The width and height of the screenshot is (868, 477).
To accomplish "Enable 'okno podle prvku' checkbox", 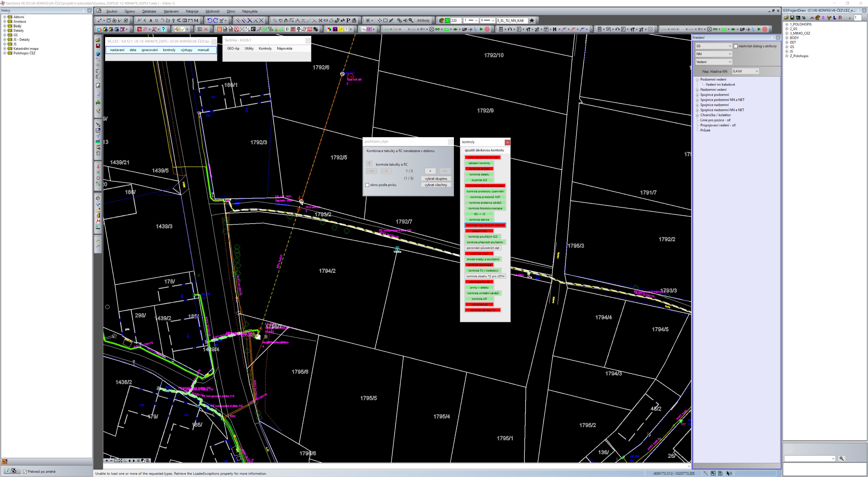I will [x=367, y=185].
